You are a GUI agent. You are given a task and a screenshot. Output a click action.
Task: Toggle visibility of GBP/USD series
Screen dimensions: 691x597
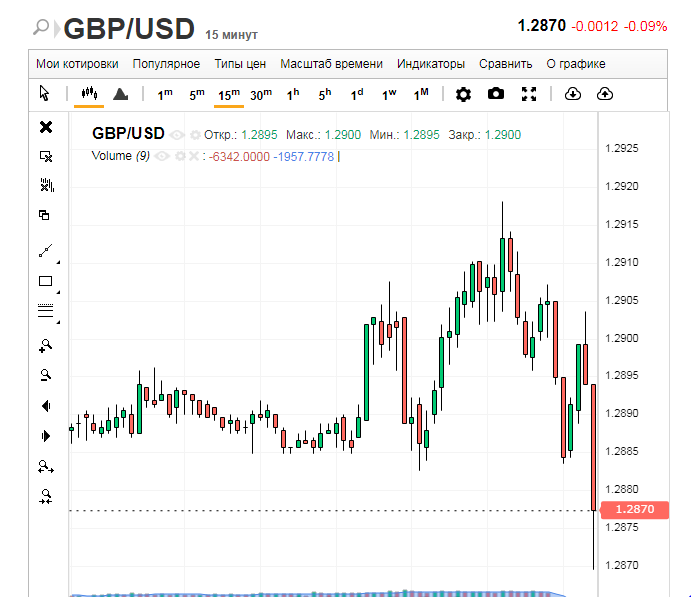(x=177, y=135)
